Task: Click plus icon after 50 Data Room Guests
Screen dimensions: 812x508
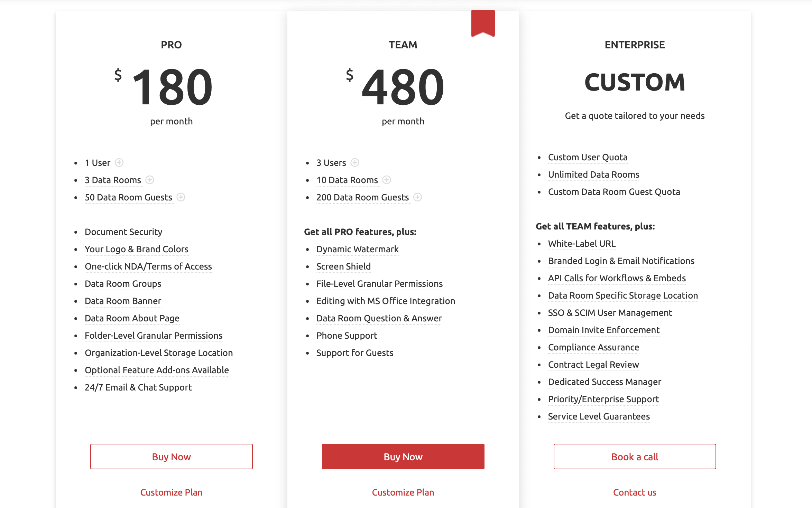Action: click(181, 197)
